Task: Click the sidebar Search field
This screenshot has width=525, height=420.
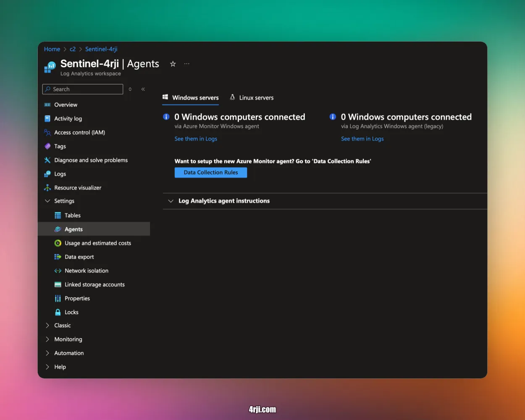Action: click(83, 89)
